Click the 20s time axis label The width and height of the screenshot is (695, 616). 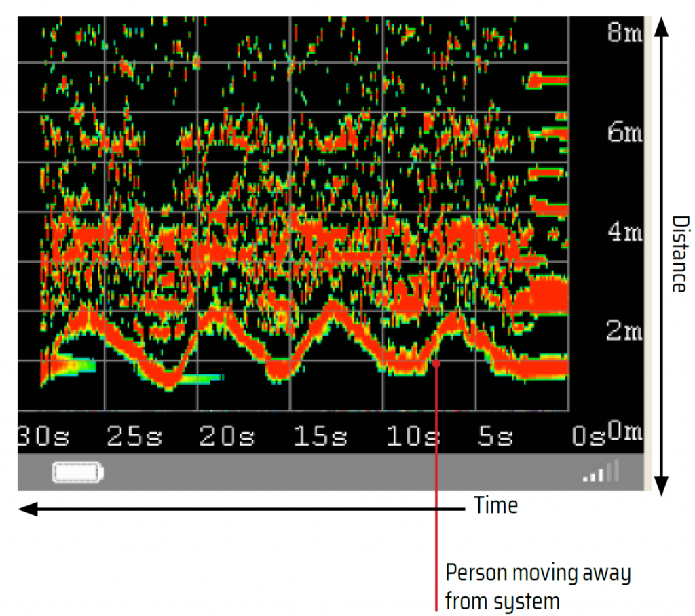tap(227, 437)
